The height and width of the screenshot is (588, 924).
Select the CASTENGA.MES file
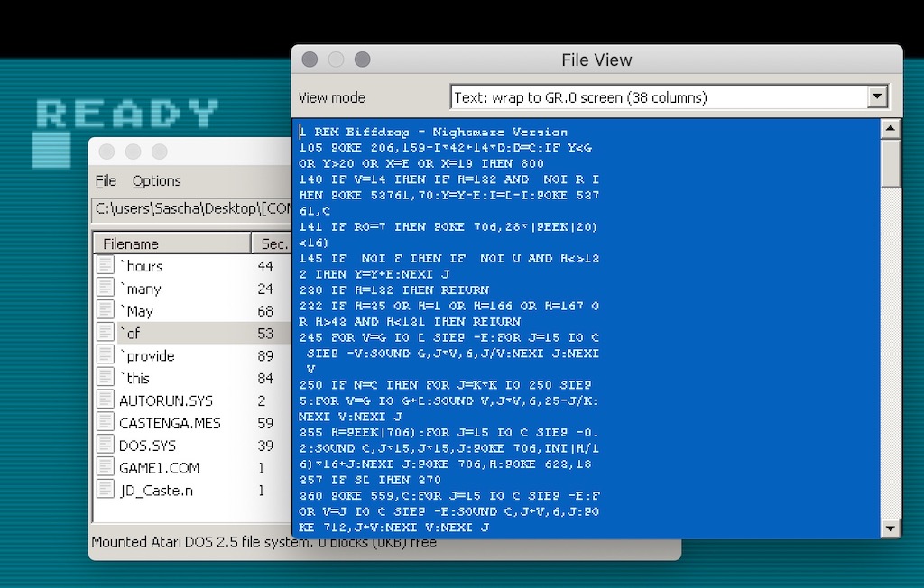(x=170, y=423)
